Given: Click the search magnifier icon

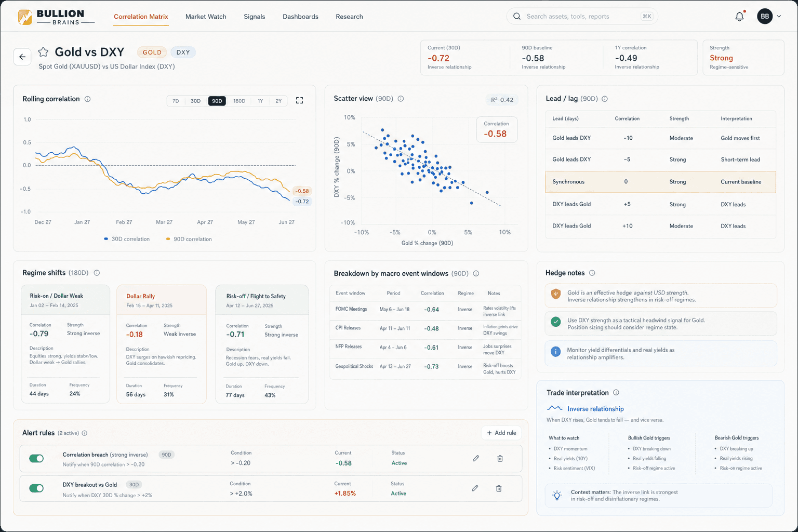Looking at the screenshot, I should (x=517, y=17).
